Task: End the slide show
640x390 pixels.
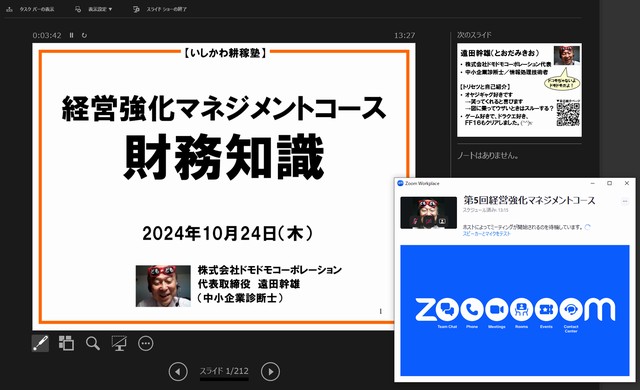Action: pos(160,9)
